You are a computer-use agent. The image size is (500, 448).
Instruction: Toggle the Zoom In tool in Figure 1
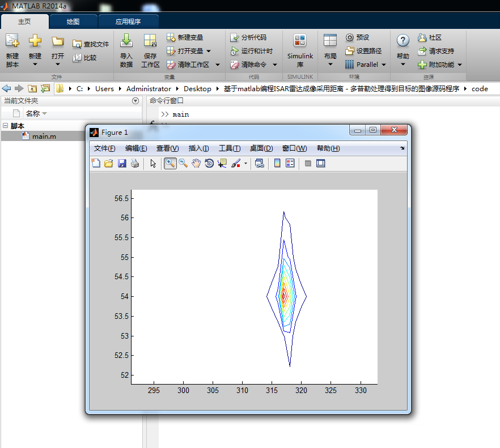pos(170,164)
